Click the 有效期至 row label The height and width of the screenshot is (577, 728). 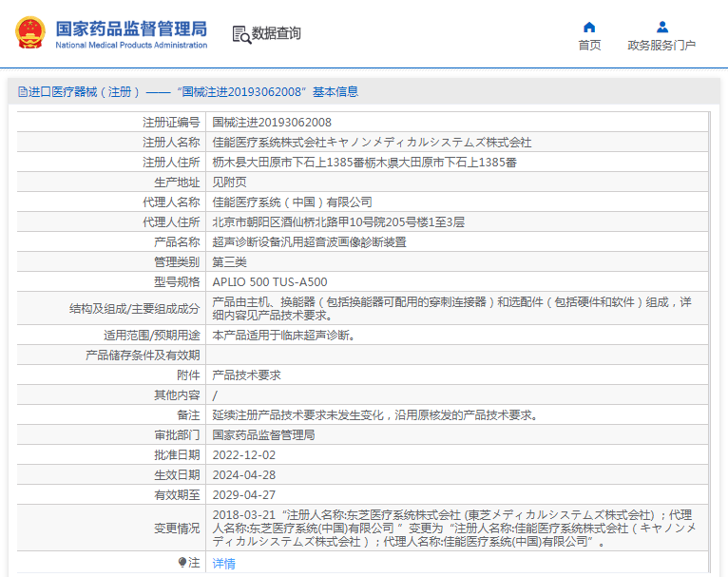point(177,495)
